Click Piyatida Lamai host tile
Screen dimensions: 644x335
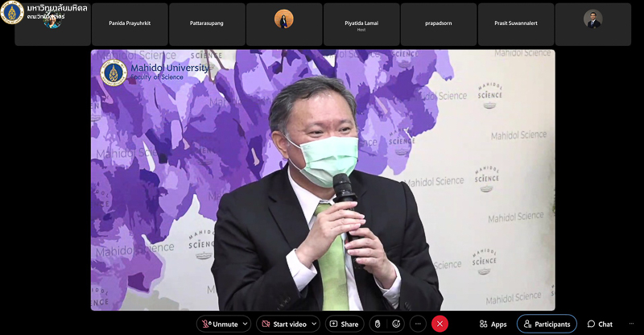coord(361,23)
